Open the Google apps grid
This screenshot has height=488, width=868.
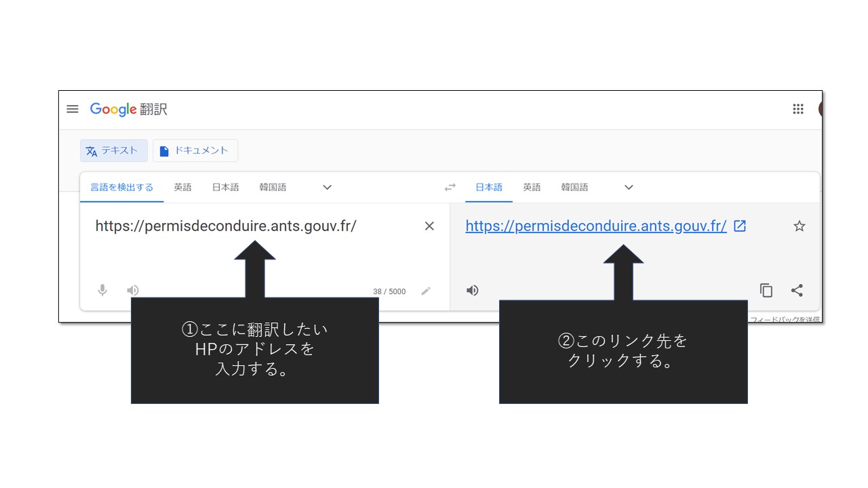tap(798, 109)
